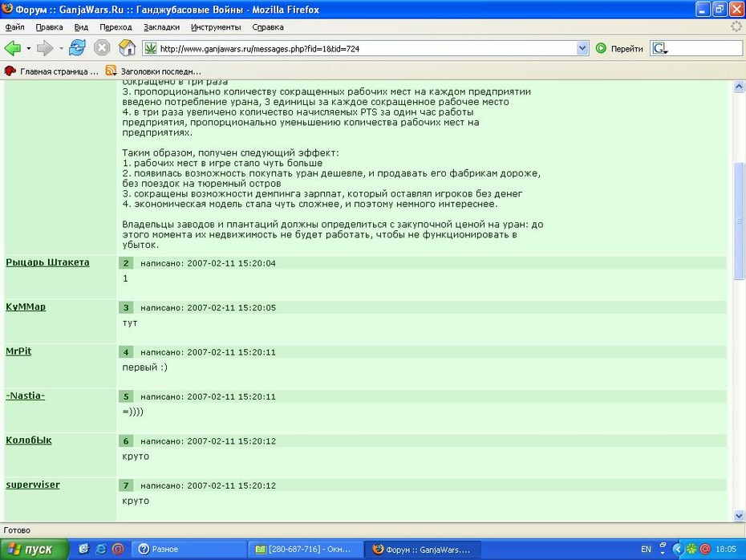Launch Internet Explorer from quick launch

[x=101, y=549]
